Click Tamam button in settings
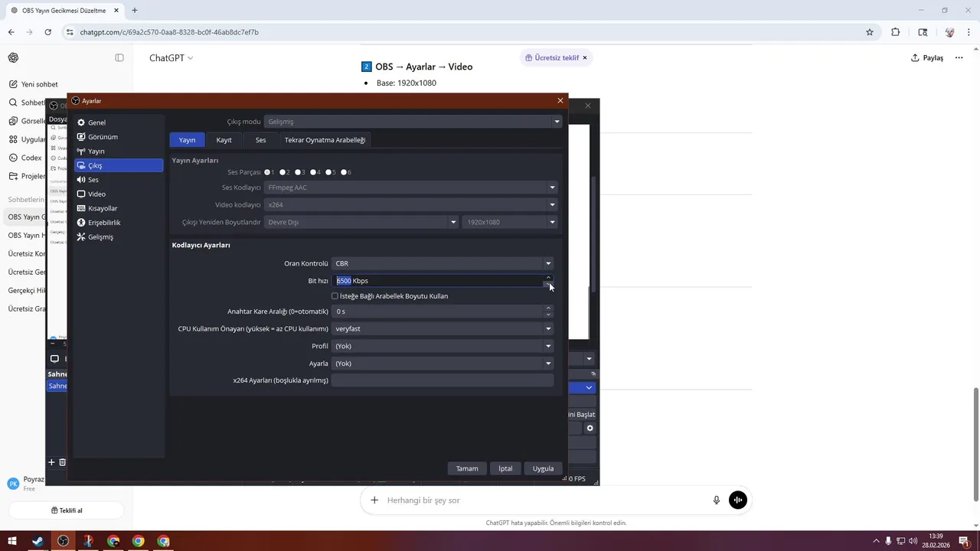The image size is (980, 551). click(x=467, y=468)
